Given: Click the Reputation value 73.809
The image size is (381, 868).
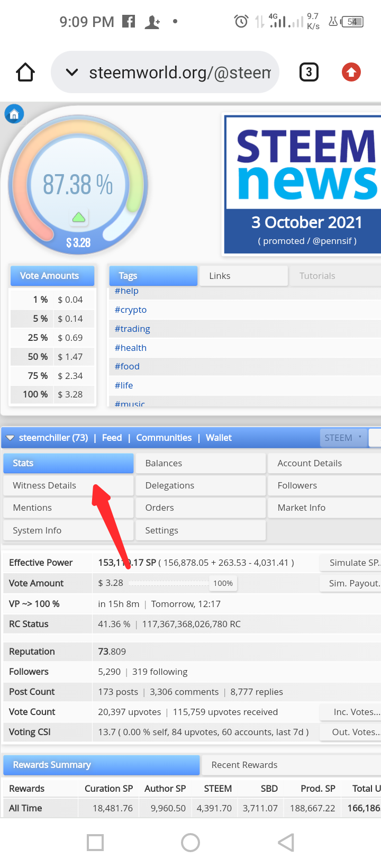Looking at the screenshot, I should pos(112,652).
